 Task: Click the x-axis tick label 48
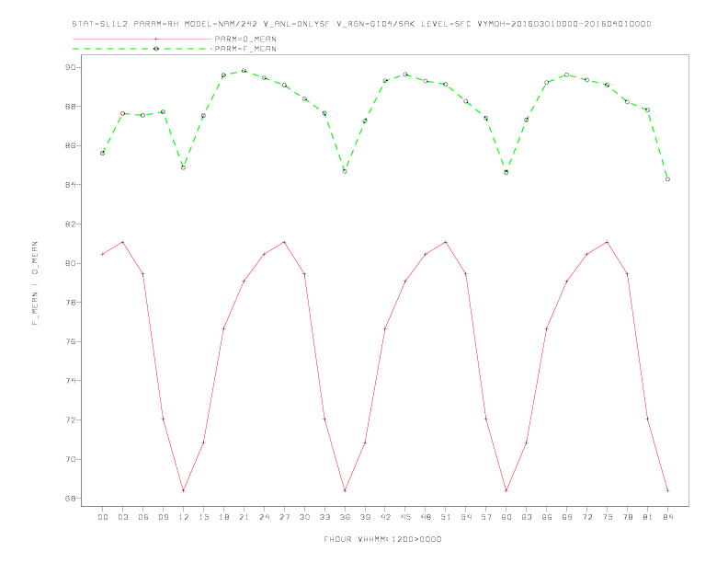point(426,517)
